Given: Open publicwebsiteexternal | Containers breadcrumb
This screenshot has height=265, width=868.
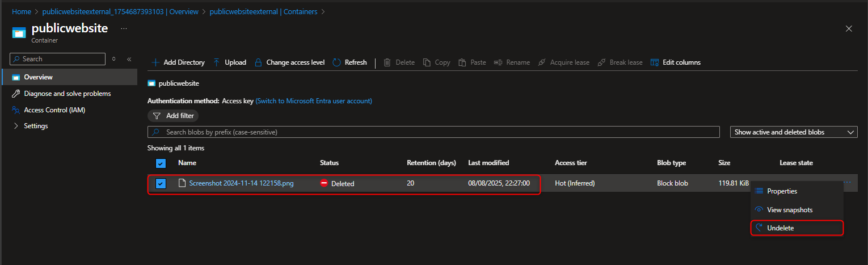Looking at the screenshot, I should (x=263, y=11).
